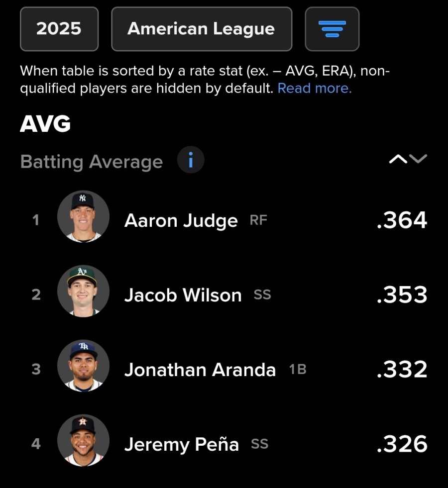Open Jonathan Aranda player name

(200, 370)
